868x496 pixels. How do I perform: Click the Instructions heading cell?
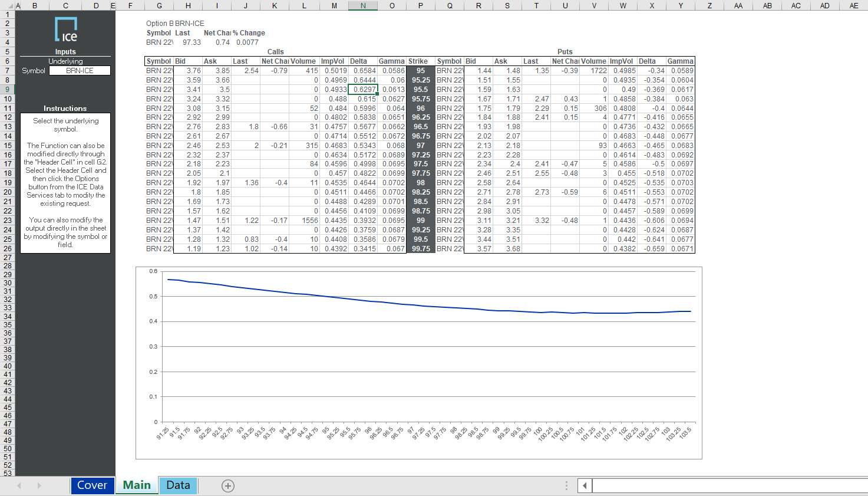coord(65,108)
